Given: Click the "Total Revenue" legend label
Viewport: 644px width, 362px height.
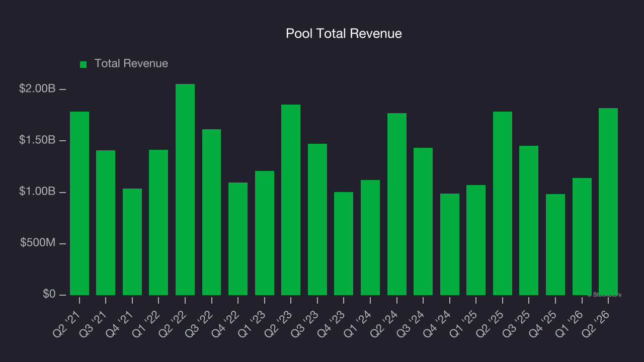Looking at the screenshot, I should (131, 64).
